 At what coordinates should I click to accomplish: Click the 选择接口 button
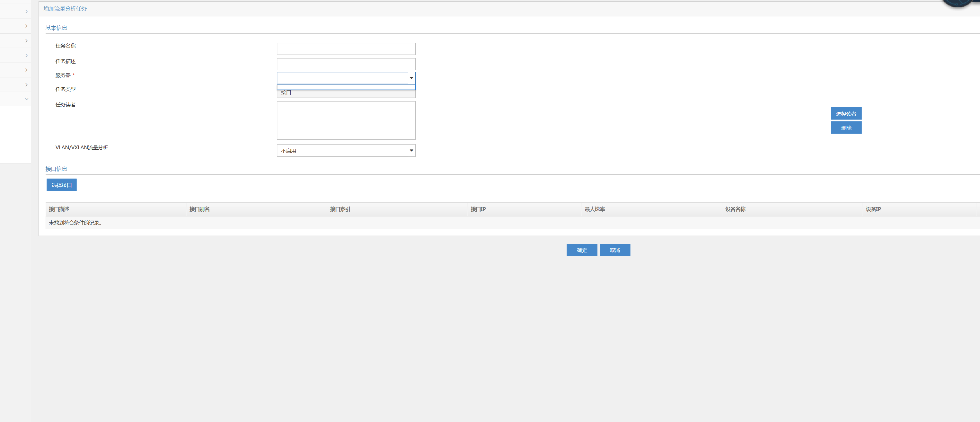tap(62, 185)
